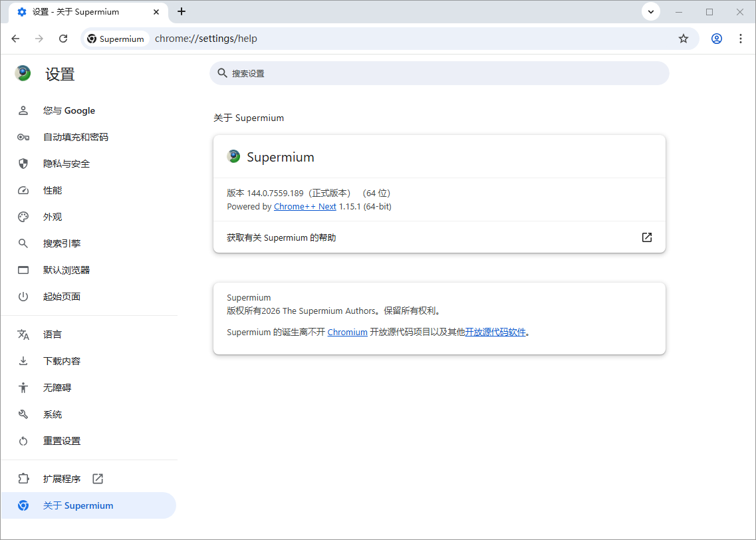Go back using the back arrow
Screen dimensions: 756x540
pyautogui.click(x=15, y=39)
